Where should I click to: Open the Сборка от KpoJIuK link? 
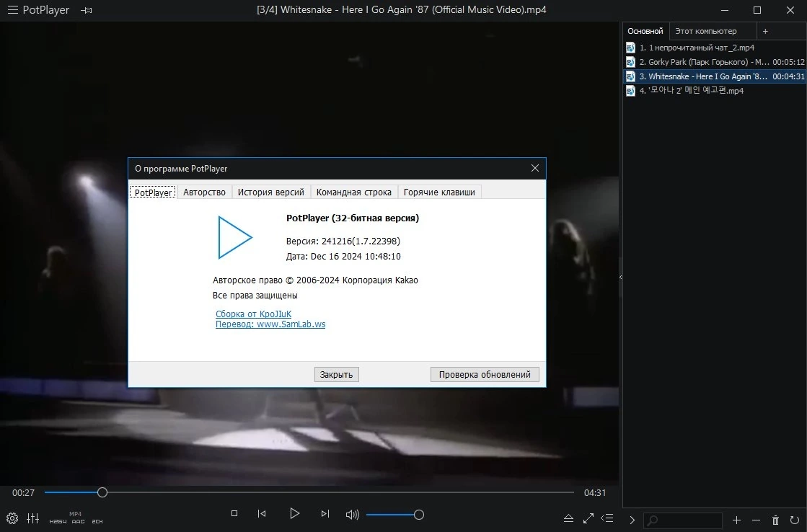click(253, 314)
